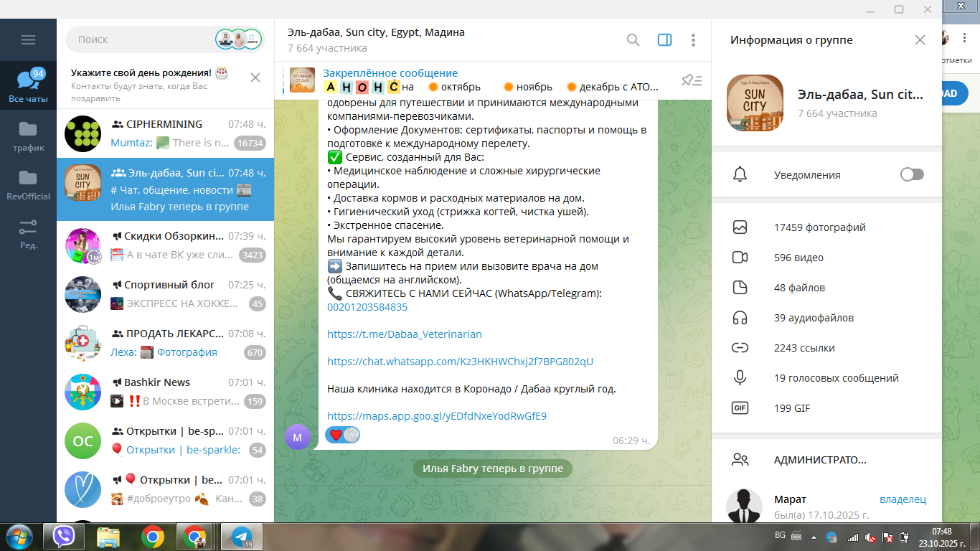Open the Ред. folder editor
This screenshot has height=551, width=980.
[28, 234]
